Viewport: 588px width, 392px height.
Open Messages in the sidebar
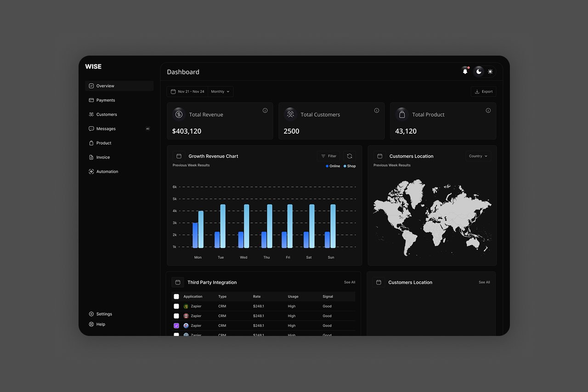click(x=106, y=129)
